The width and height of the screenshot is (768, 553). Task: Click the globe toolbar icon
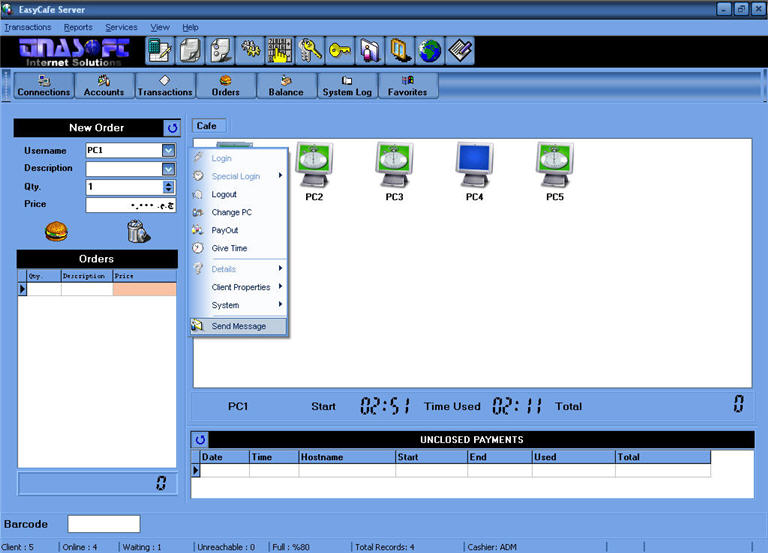[x=430, y=51]
